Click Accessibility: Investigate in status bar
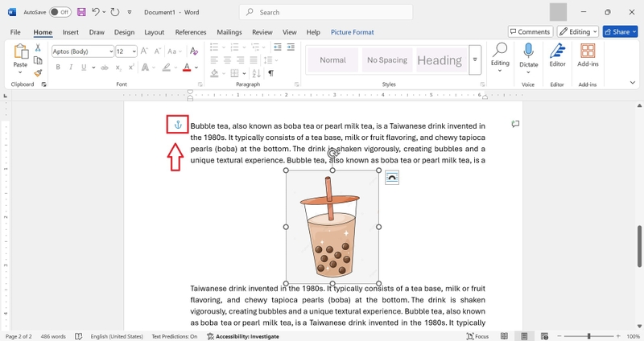The width and height of the screenshot is (644, 341). coord(243,336)
